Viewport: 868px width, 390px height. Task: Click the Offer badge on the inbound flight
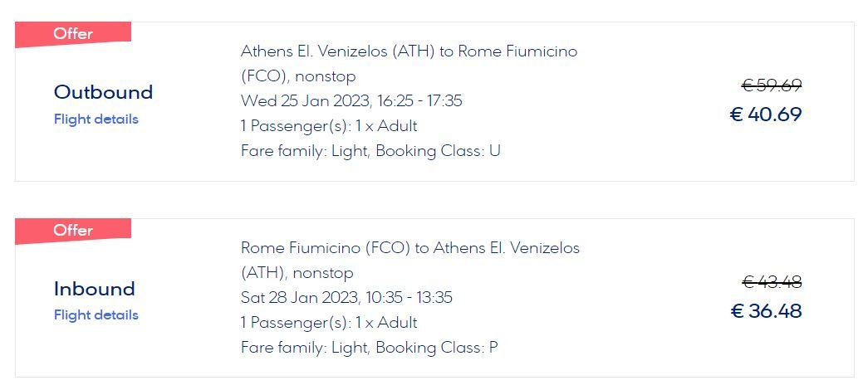(73, 231)
